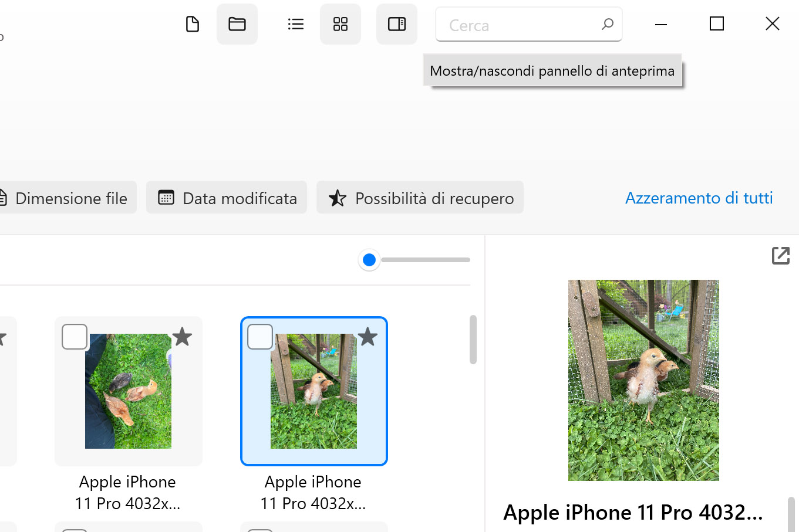The image size is (799, 532).
Task: Toggle the preview panel button
Action: click(397, 24)
